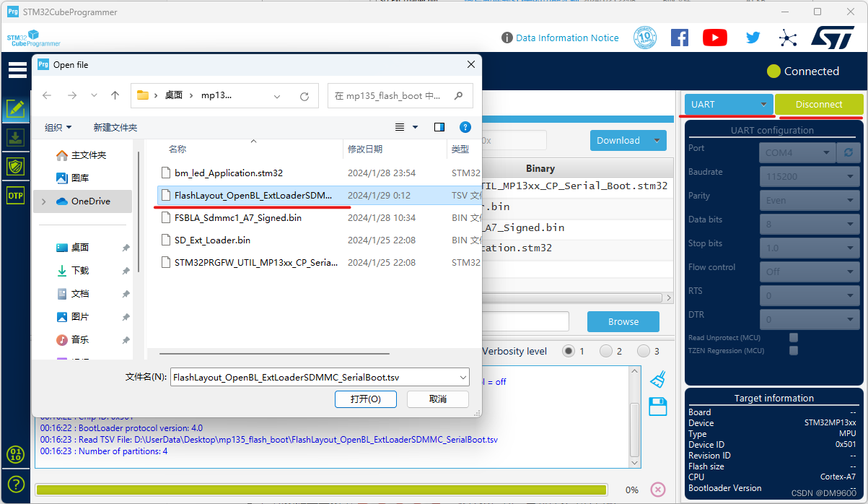This screenshot has width=868, height=504.
Task: Open the binary 01/10 log icon
Action: (15, 454)
